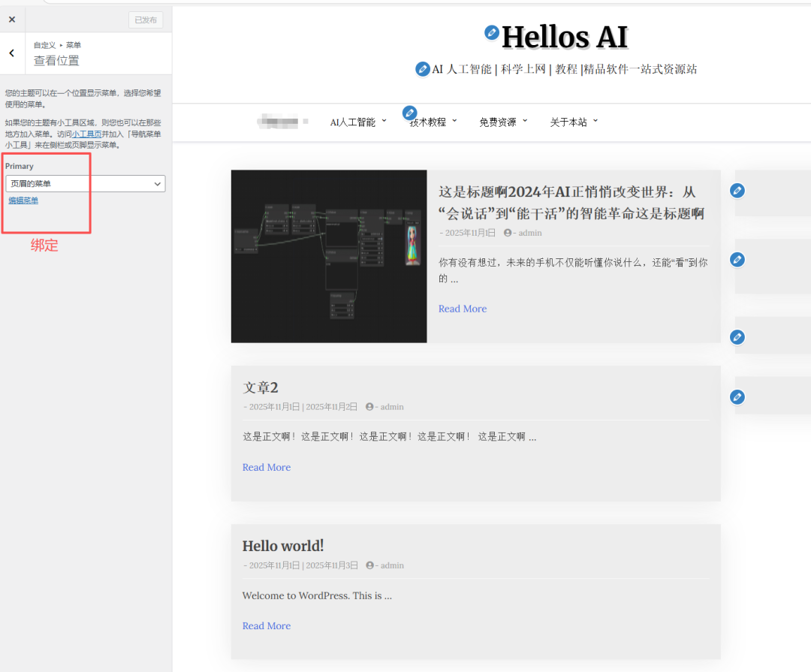
Task: Click edit pencil icon above the navigation menu
Action: 409,113
